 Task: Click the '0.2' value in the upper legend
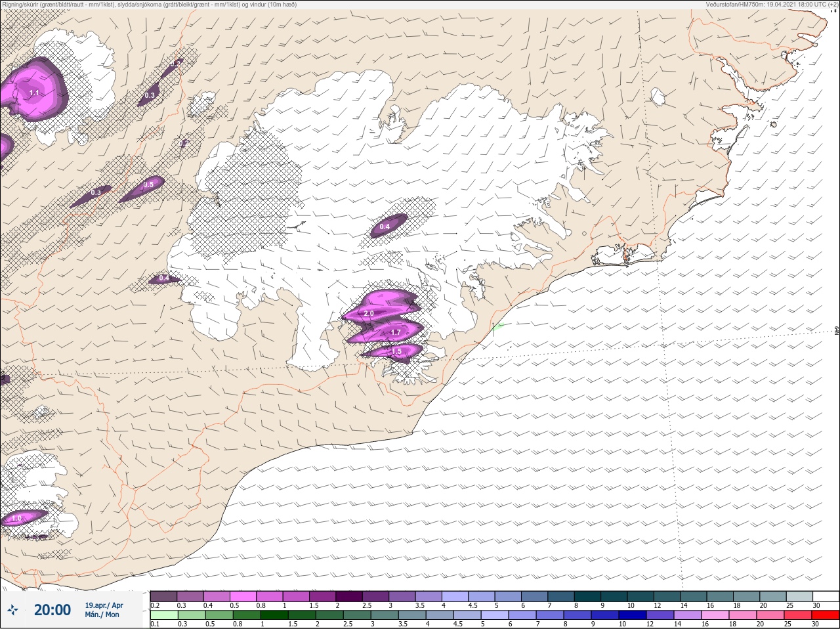click(x=155, y=605)
